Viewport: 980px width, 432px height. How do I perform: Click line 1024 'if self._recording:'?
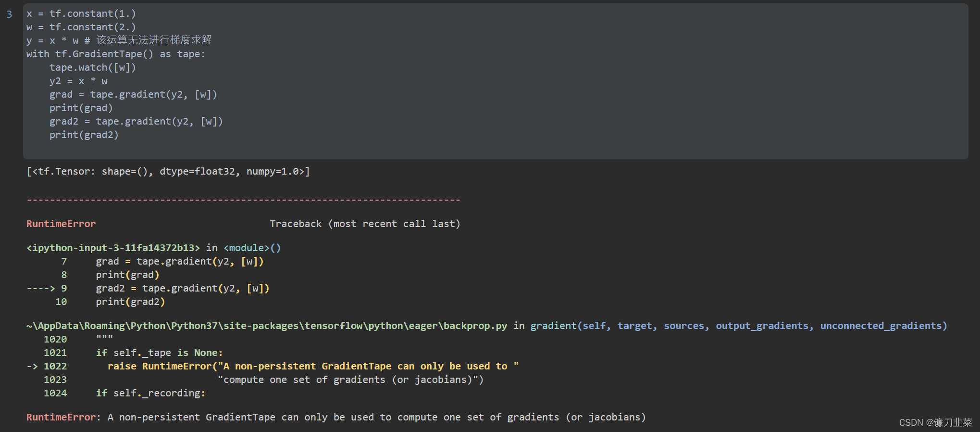[x=150, y=393]
